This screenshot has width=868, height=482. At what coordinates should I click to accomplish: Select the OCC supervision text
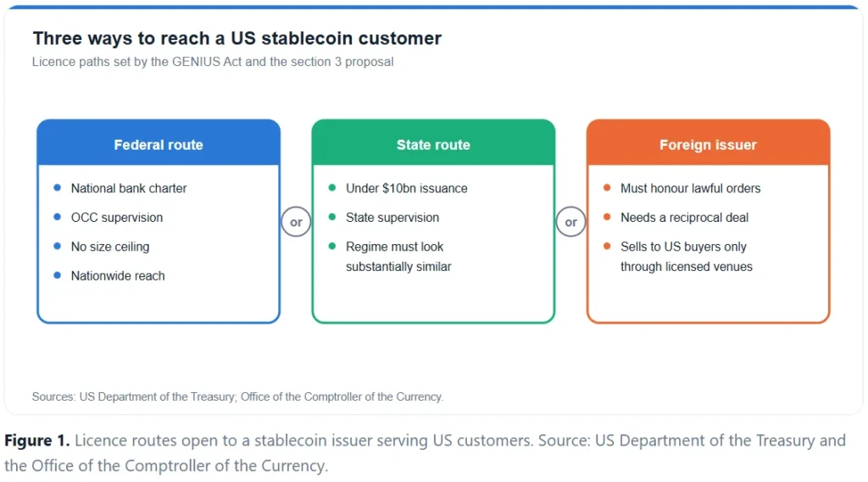pyautogui.click(x=117, y=218)
